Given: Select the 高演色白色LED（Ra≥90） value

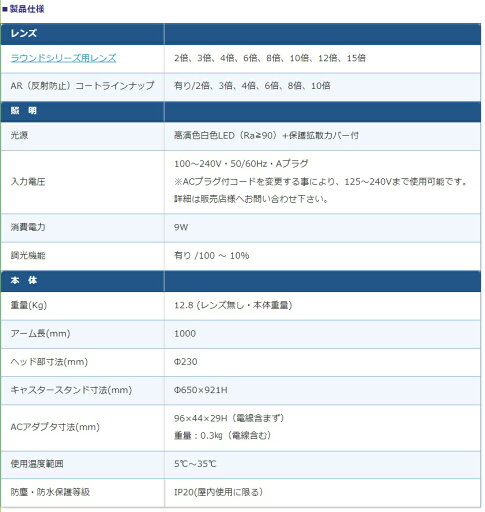Looking at the screenshot, I should coord(266,135).
